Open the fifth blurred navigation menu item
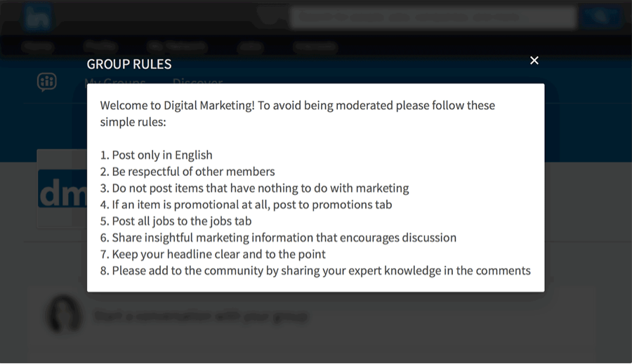 coord(315,47)
